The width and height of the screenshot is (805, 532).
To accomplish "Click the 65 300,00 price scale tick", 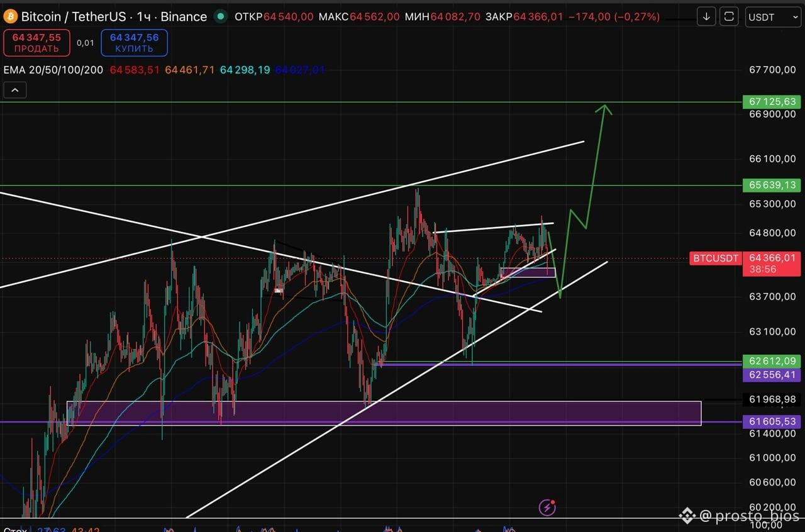I will point(773,204).
